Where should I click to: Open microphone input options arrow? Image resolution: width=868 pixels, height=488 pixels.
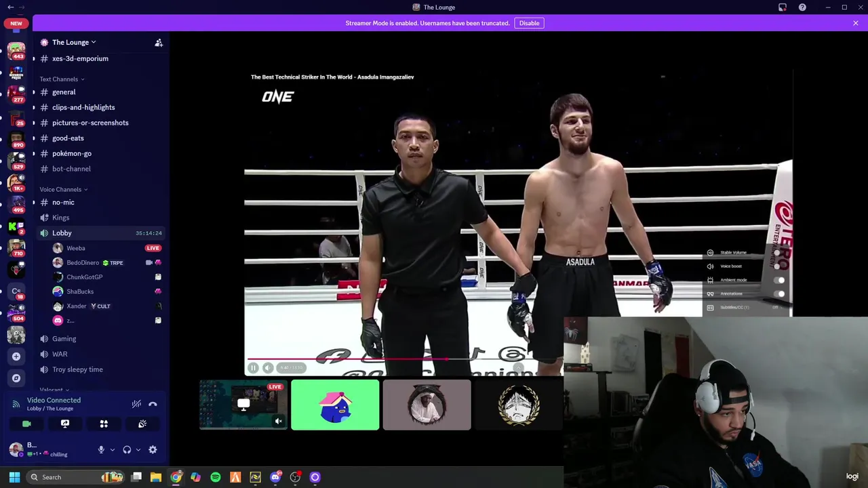tap(113, 449)
